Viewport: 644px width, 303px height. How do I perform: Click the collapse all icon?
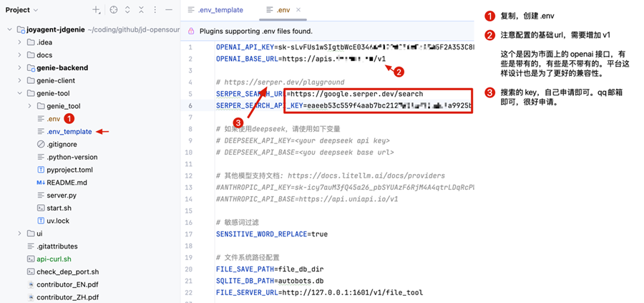pyautogui.click(x=141, y=10)
